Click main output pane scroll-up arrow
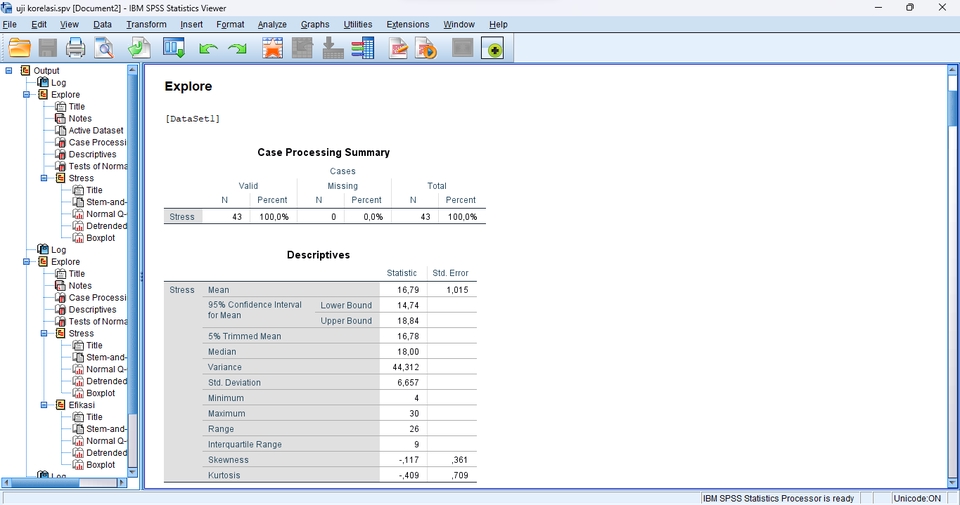Screen dimensions: 960x505 953,70
